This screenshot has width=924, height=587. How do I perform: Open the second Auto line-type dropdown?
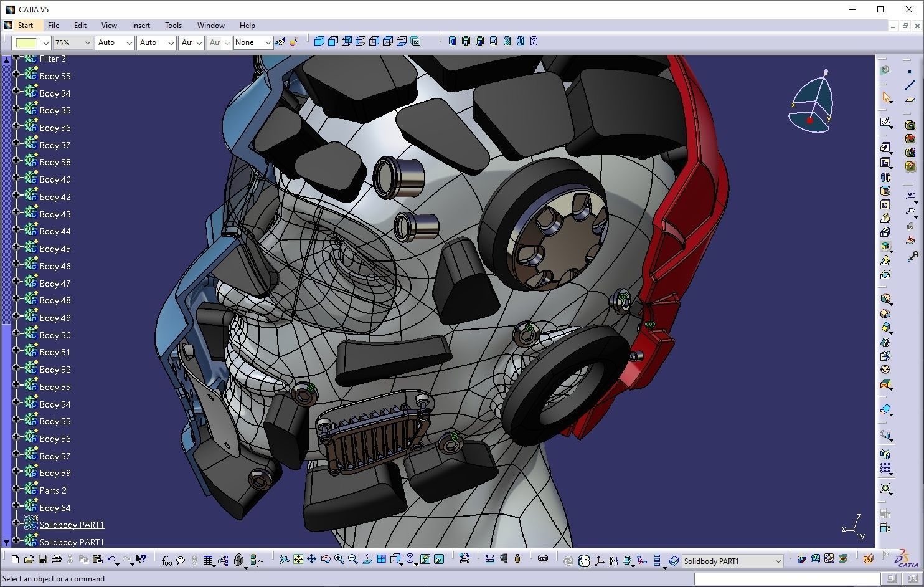point(171,42)
